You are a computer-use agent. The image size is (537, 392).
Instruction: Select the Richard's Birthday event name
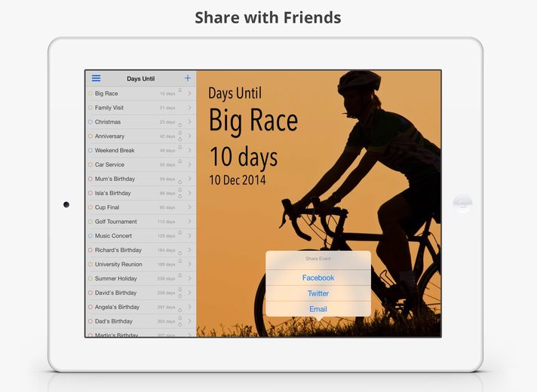coord(118,250)
